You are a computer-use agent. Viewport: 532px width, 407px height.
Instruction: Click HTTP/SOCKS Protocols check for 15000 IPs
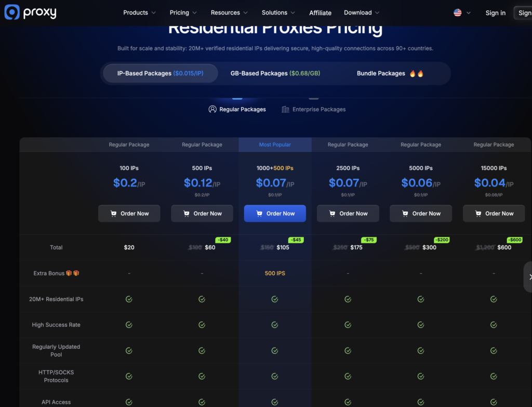[x=494, y=376]
